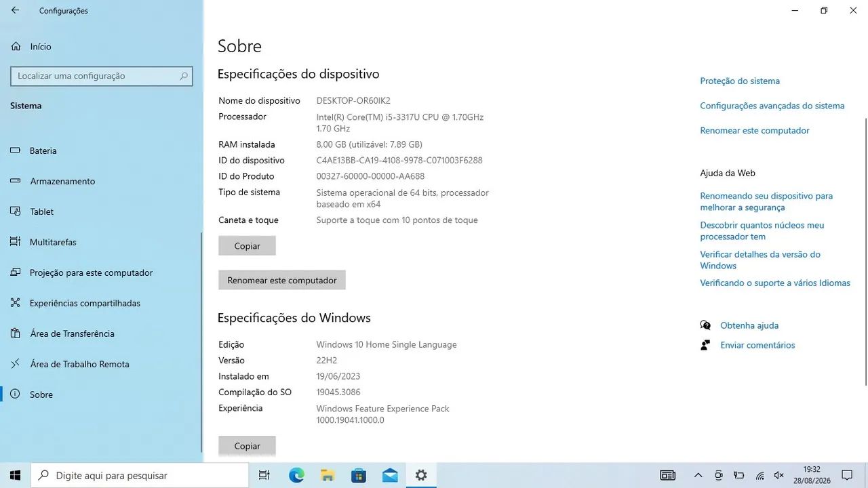Screen dimensions: 868x488
Task: Click Copiar under device specifications
Action: (x=247, y=246)
